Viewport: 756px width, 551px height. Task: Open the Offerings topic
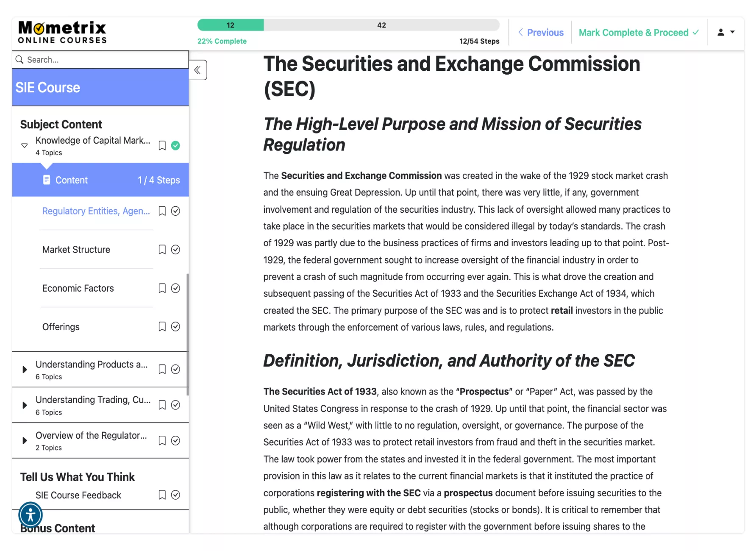pyautogui.click(x=61, y=327)
